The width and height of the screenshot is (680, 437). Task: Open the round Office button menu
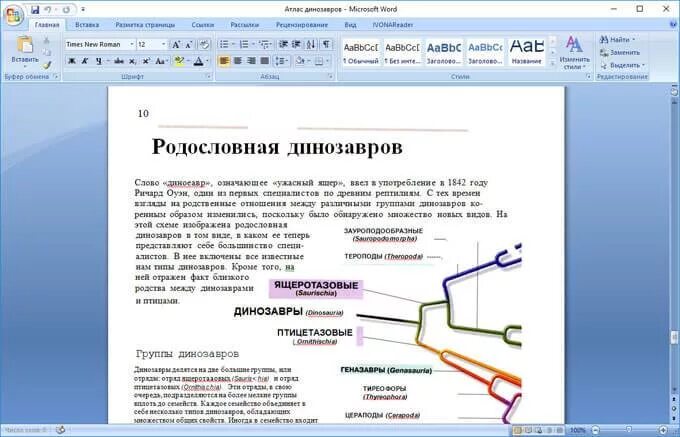click(x=13, y=15)
